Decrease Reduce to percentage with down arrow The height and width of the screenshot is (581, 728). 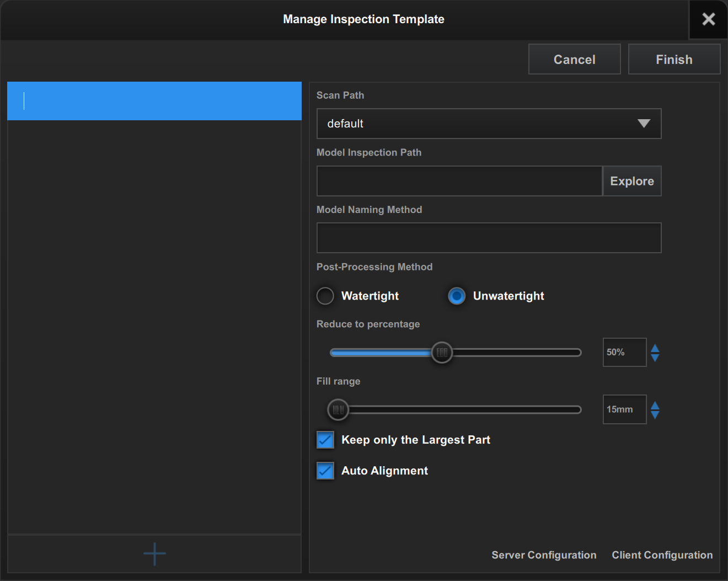tap(655, 358)
